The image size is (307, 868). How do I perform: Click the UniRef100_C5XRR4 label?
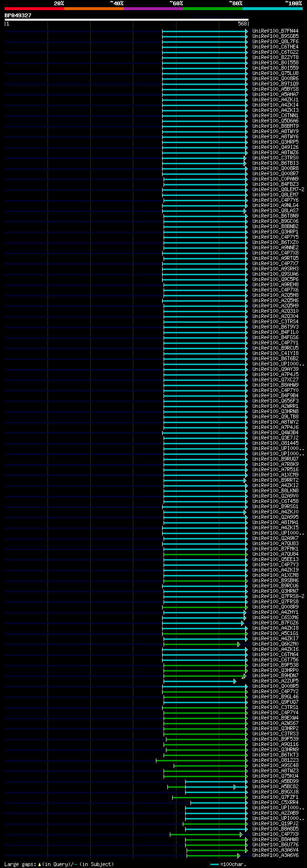coord(275,803)
